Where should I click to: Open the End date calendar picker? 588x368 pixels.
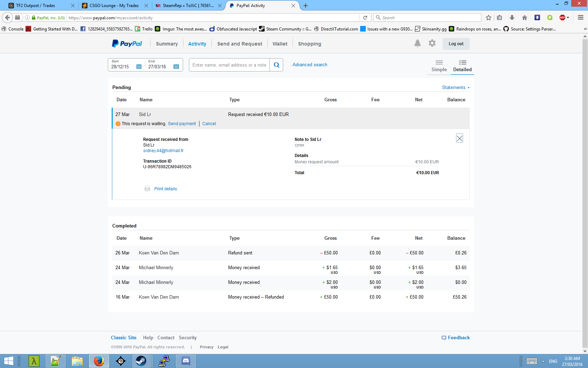(x=176, y=67)
